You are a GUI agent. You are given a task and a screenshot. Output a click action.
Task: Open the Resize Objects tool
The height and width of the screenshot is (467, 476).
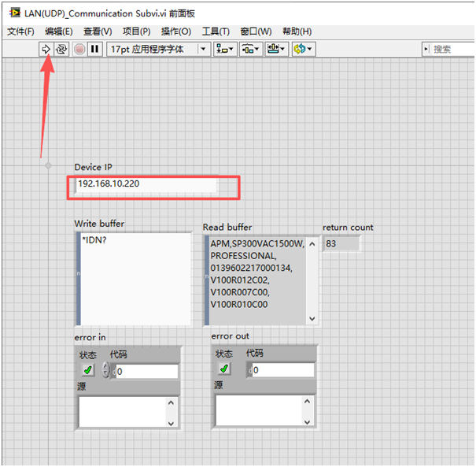click(x=276, y=49)
